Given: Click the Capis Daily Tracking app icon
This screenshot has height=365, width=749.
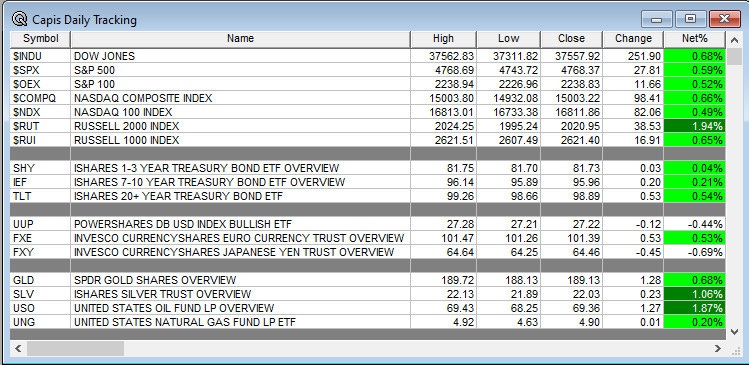Looking at the screenshot, I should 20,20.
